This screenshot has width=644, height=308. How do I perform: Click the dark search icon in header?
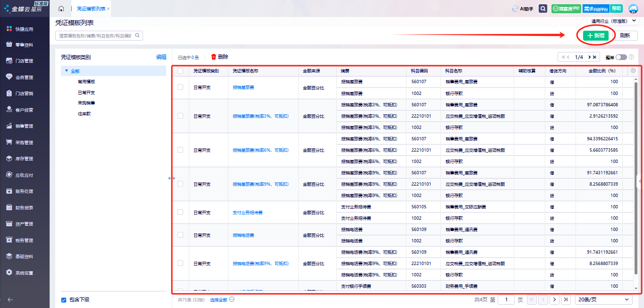pos(543,9)
